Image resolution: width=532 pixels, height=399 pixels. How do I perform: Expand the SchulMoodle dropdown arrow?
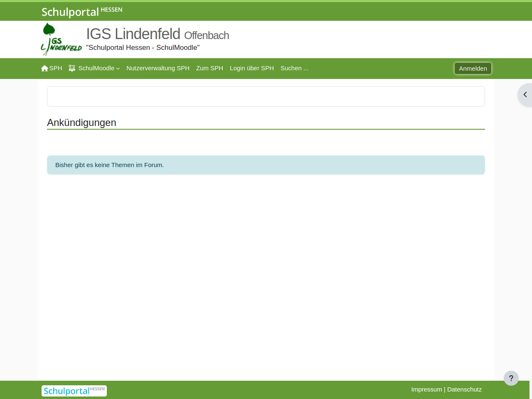tap(118, 69)
